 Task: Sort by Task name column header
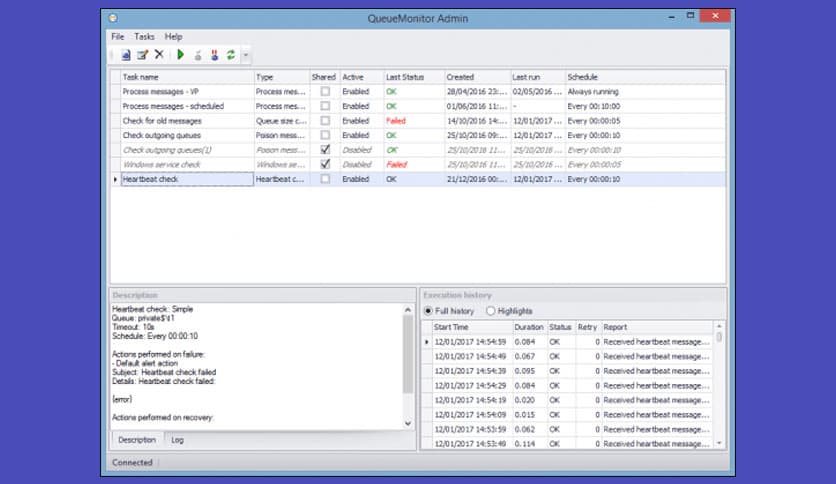click(x=187, y=77)
